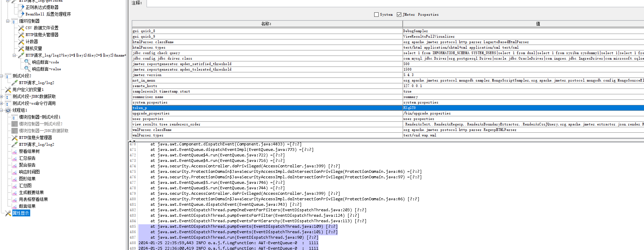
Task: Select the sampleresult.timestamp.start property name
Action: pos(161,91)
